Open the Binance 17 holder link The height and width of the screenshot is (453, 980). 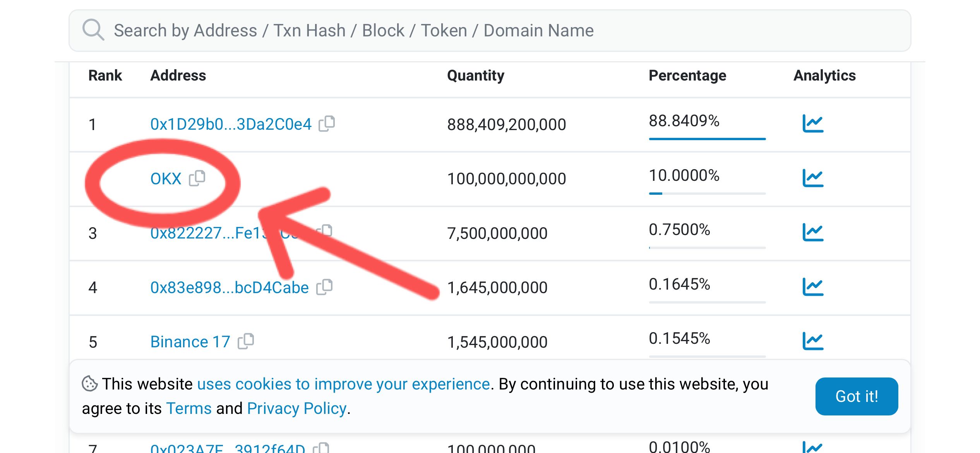pyautogui.click(x=190, y=342)
